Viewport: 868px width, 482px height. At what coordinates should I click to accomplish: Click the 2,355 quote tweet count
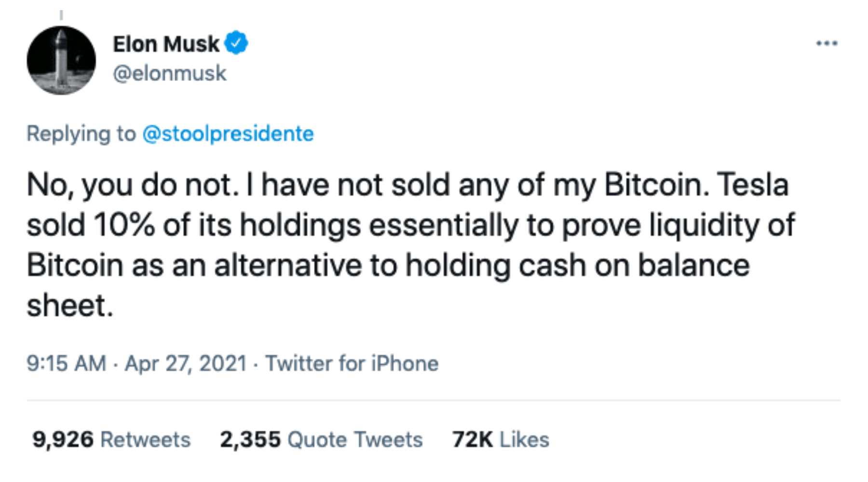click(250, 440)
